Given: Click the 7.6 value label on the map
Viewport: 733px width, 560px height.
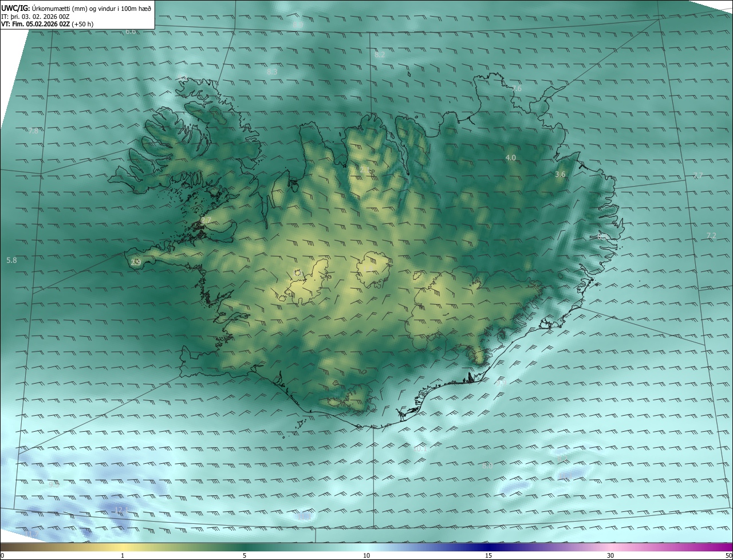Looking at the screenshot, I should click(517, 89).
